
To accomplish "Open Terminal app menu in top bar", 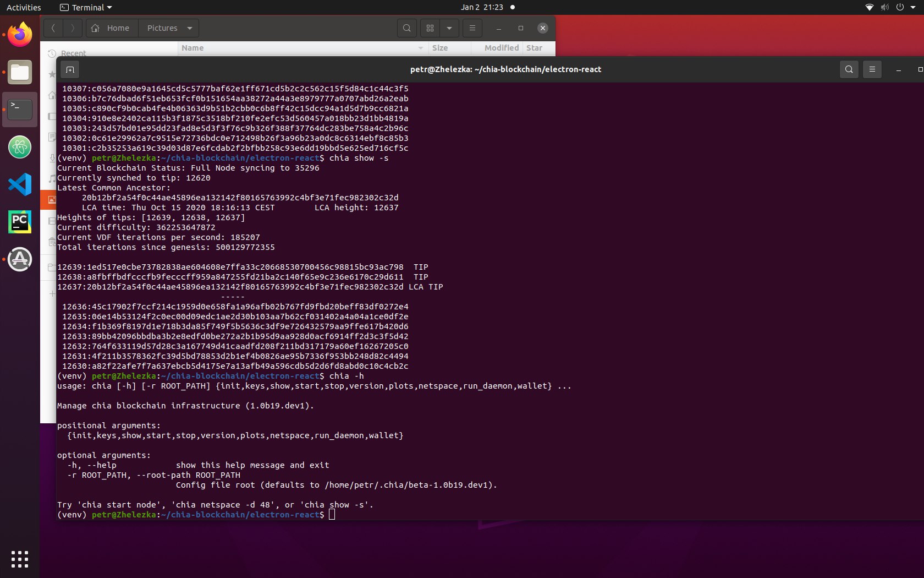I will 86,7.
